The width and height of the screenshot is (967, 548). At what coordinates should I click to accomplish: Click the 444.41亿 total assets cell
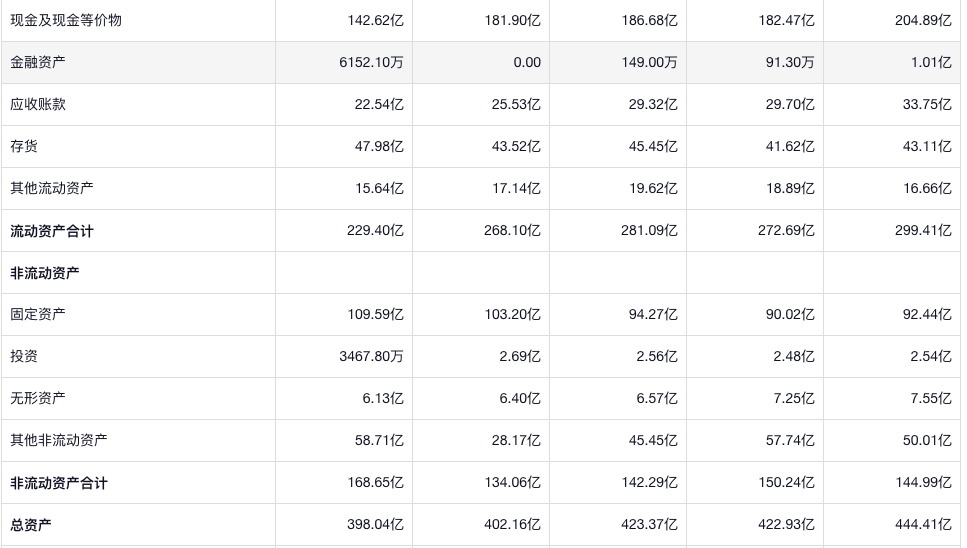[x=923, y=525]
